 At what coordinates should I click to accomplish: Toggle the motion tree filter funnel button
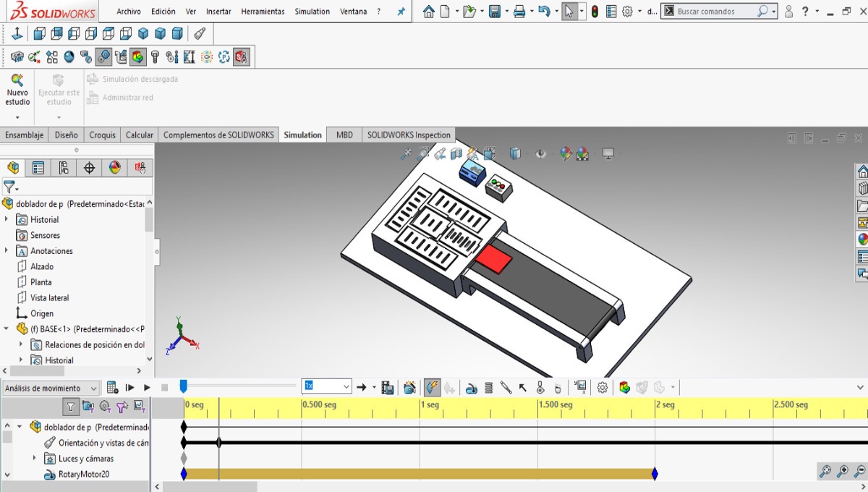(70, 407)
